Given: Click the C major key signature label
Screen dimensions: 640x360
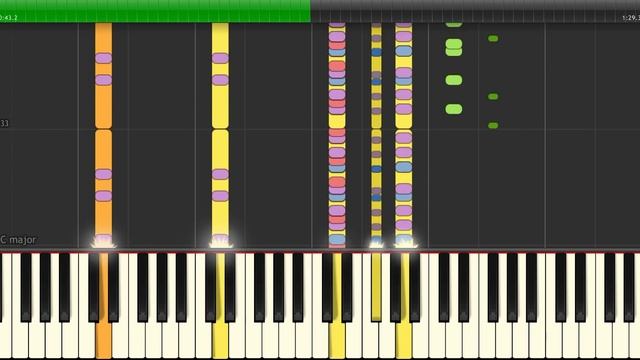Looking at the screenshot, I should [18, 240].
